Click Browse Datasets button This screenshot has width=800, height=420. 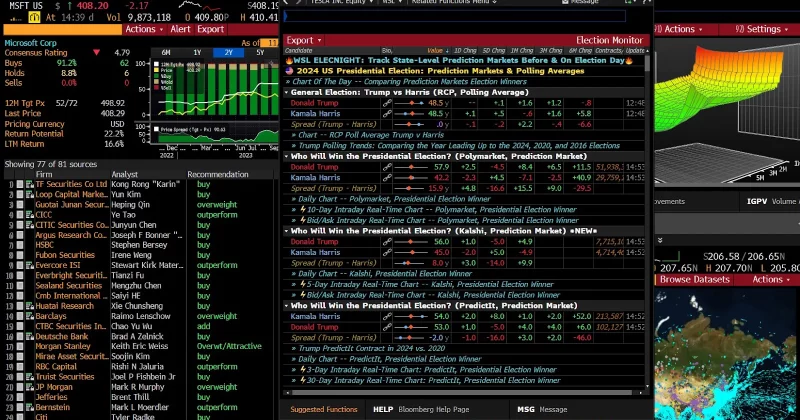coord(694,280)
